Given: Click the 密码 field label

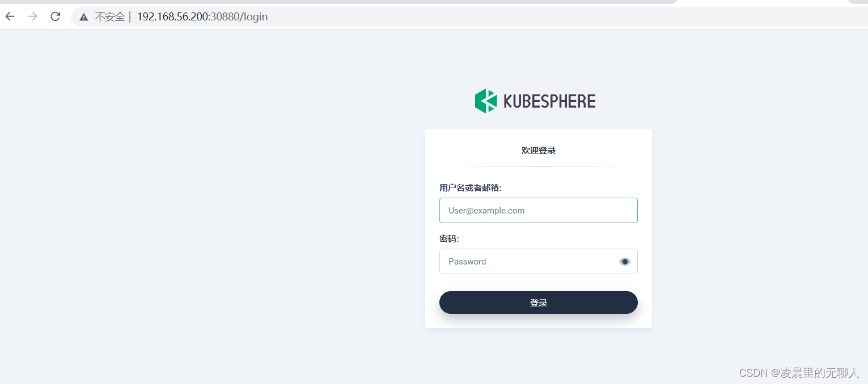Looking at the screenshot, I should click(x=449, y=239).
